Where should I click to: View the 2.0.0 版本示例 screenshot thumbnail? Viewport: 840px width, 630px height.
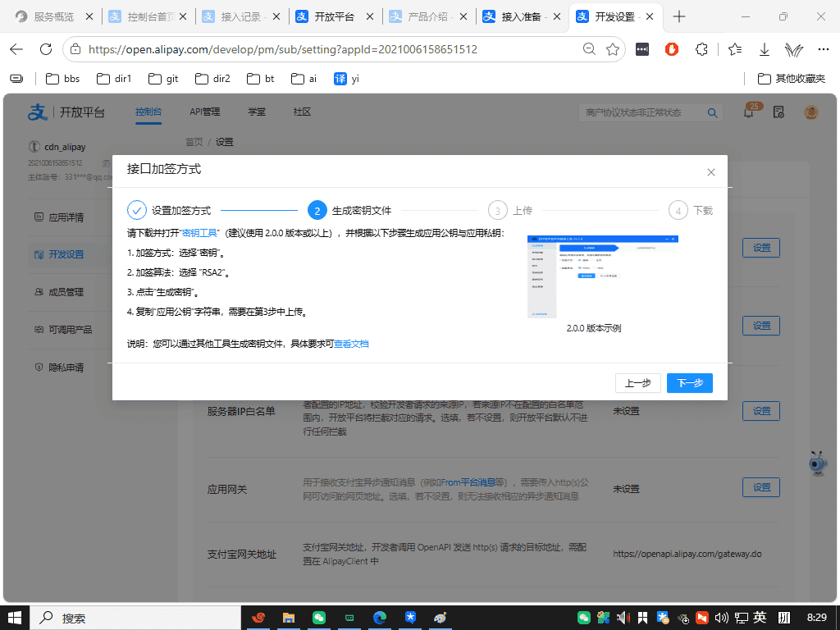tap(603, 276)
